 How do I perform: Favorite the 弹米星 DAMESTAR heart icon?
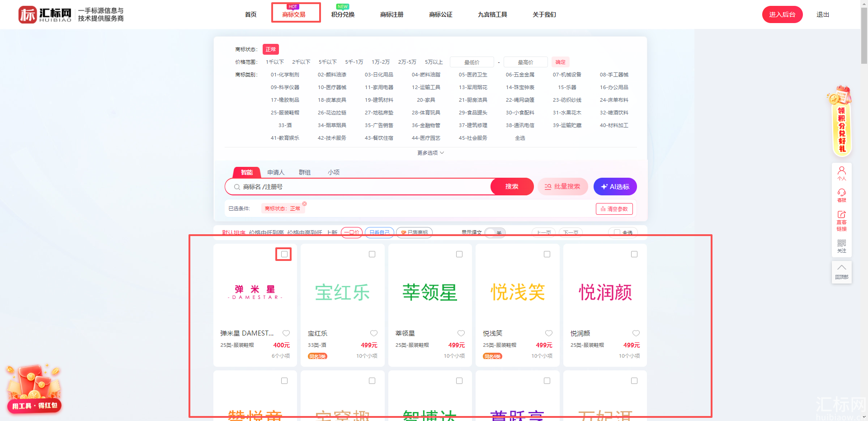[286, 333]
